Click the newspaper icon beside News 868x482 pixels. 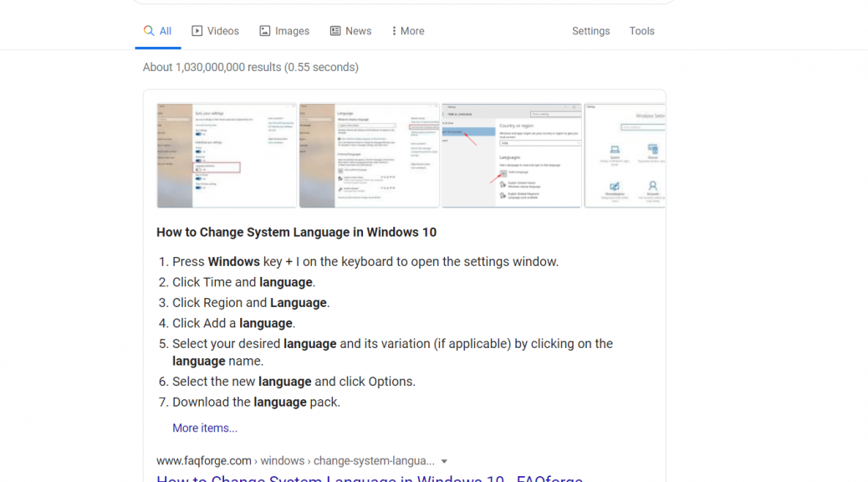[x=335, y=30]
